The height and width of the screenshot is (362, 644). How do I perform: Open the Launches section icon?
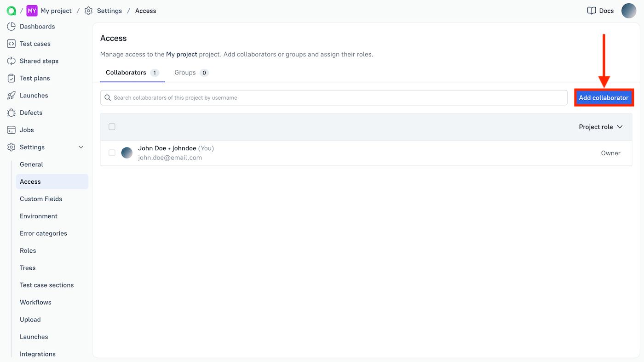(x=11, y=95)
